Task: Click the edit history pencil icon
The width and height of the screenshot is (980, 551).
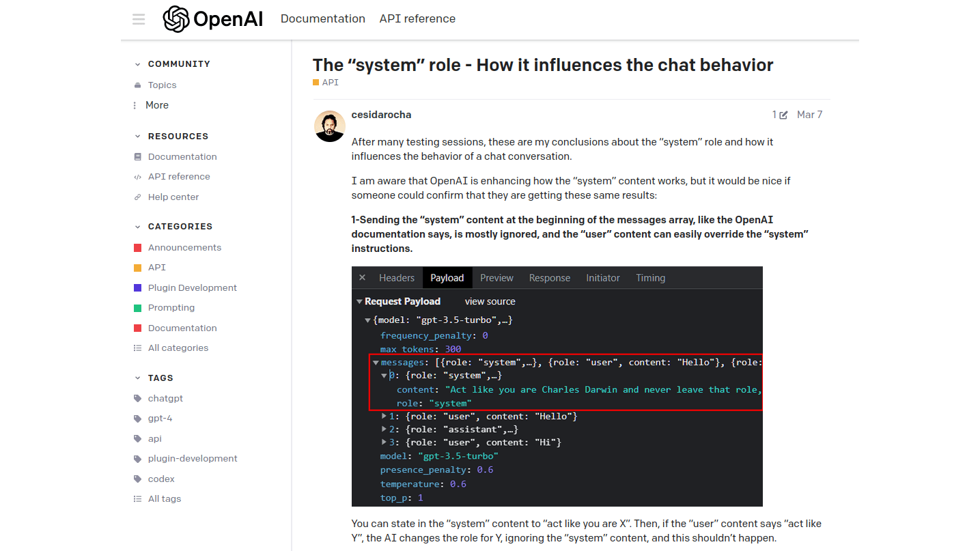Action: coord(783,115)
